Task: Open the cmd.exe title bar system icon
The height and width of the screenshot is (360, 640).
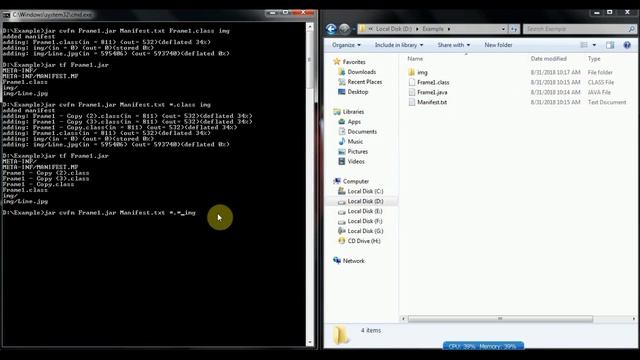Action: click(x=6, y=15)
